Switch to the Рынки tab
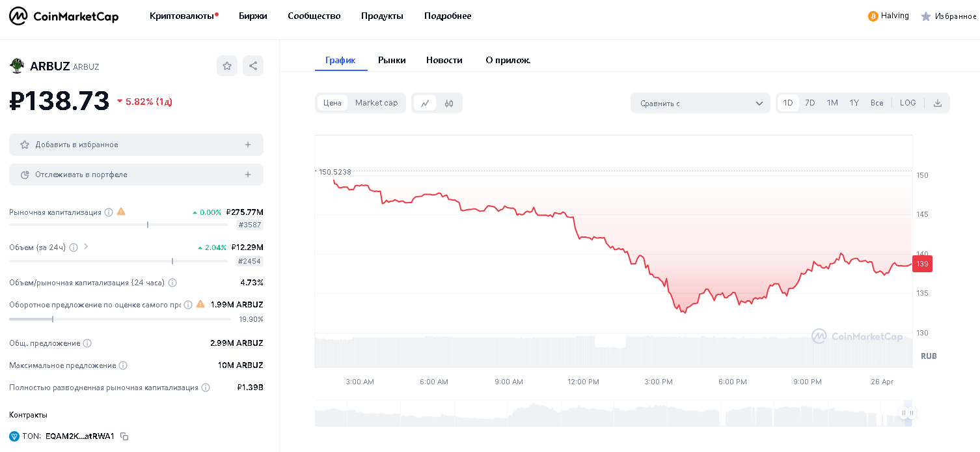Viewport: 980px width, 452px height. (x=392, y=60)
